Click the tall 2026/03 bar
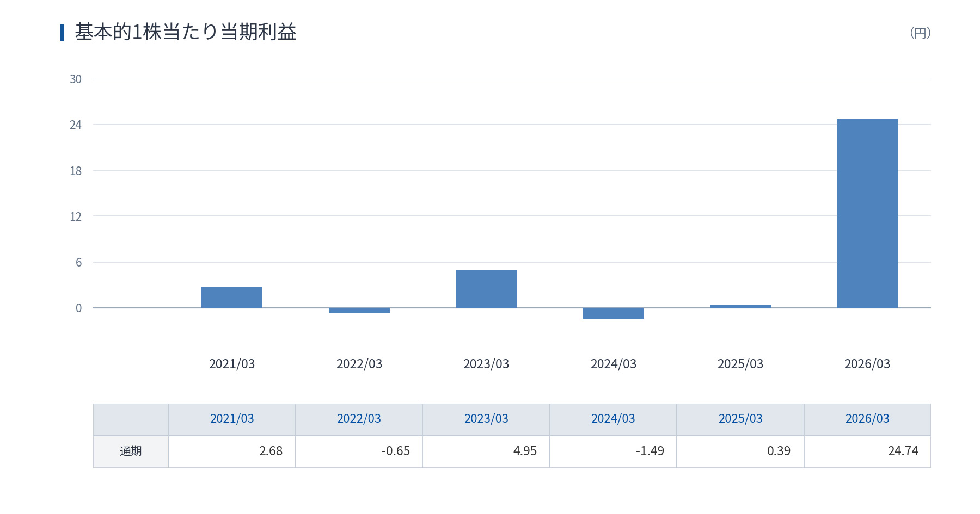 867,213
